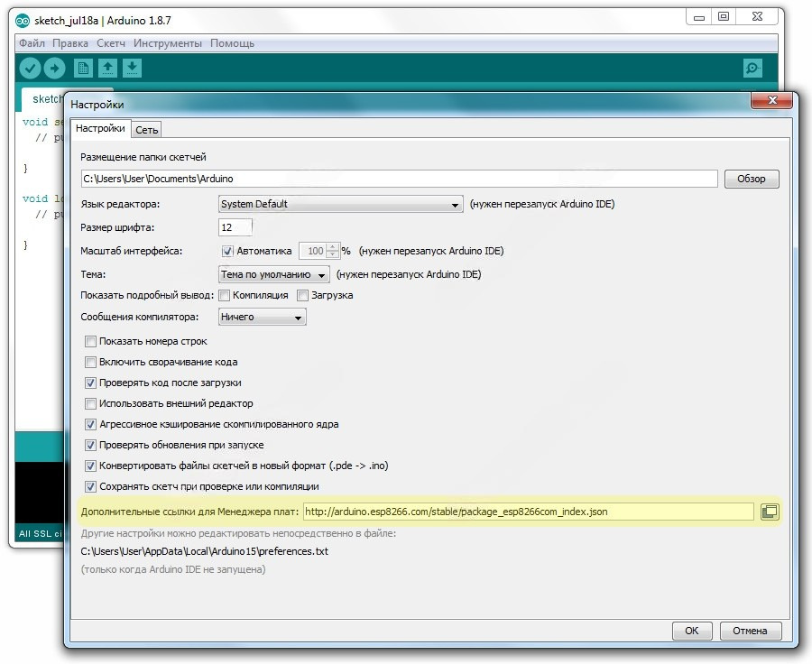Open the Инструменты menu
Image resolution: width=812 pixels, height=664 pixels.
pos(168,43)
